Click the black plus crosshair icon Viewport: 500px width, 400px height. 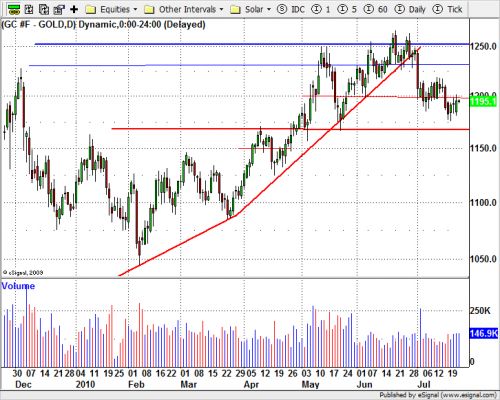tap(74, 9)
